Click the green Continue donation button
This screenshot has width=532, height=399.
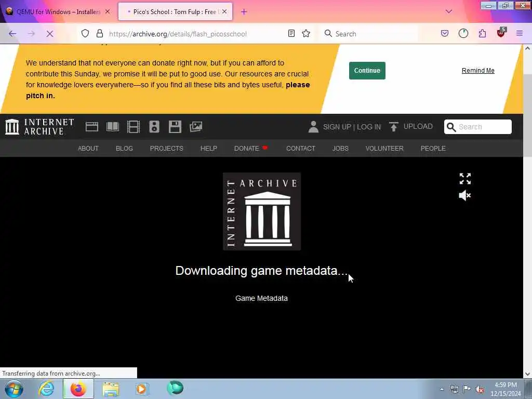coord(367,71)
